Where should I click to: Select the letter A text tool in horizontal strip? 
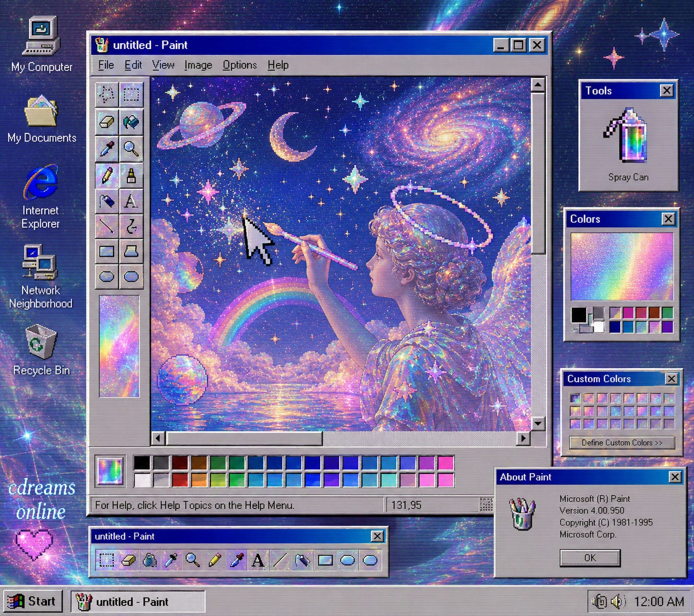pos(258,560)
